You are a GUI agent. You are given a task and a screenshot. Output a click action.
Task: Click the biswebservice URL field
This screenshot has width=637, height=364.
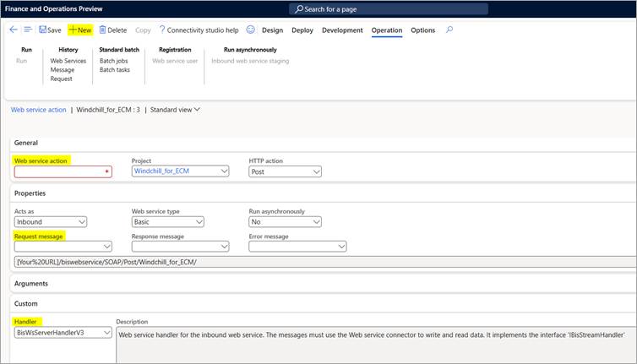(x=325, y=262)
